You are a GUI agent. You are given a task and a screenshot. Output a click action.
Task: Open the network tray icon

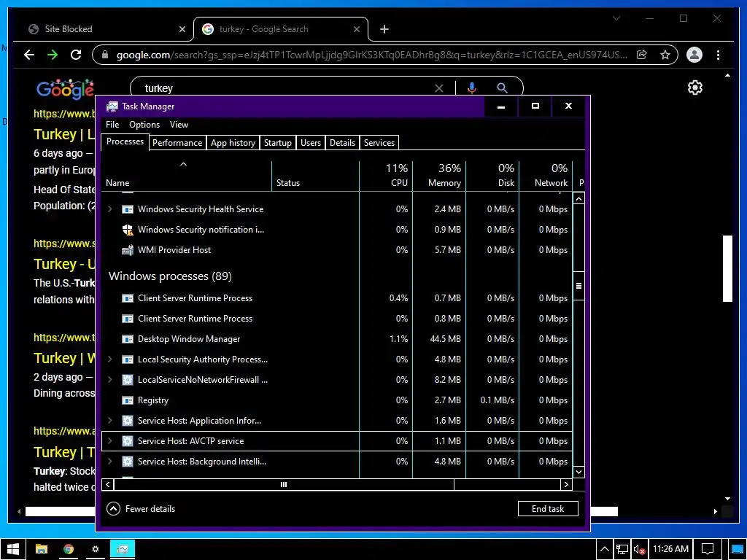[622, 550]
